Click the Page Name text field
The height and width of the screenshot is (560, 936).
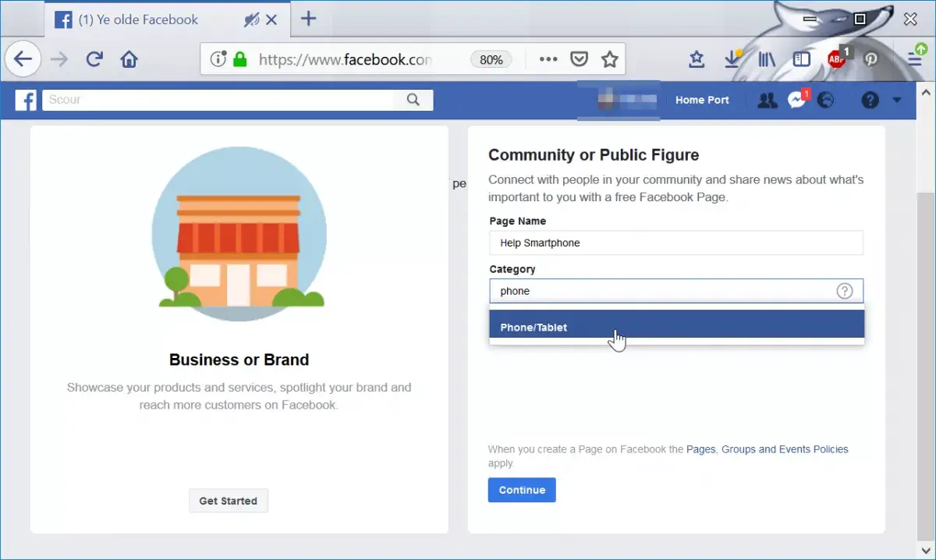pos(676,243)
